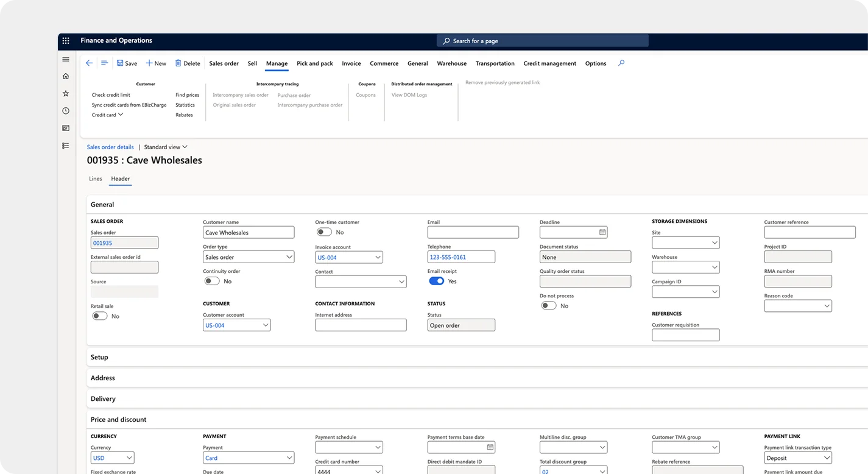Image resolution: width=868 pixels, height=474 pixels.
Task: Click the action pane search magnifier
Action: [x=621, y=63]
